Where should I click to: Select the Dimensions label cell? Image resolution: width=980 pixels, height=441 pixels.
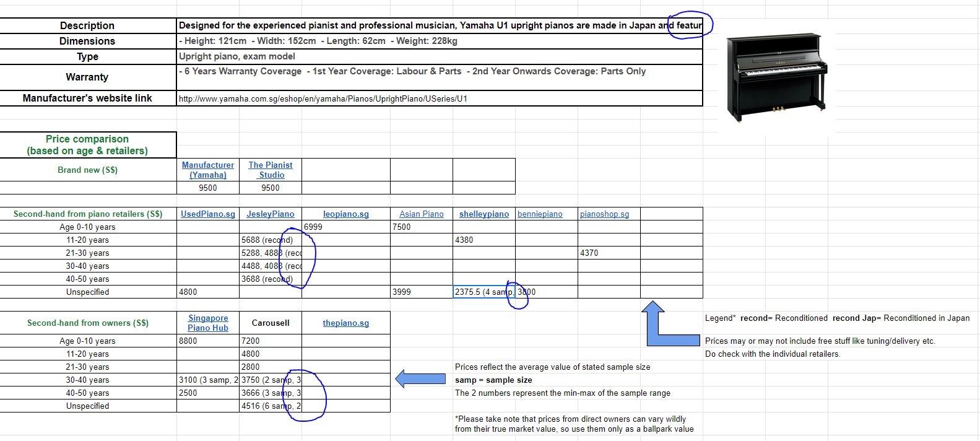click(87, 41)
